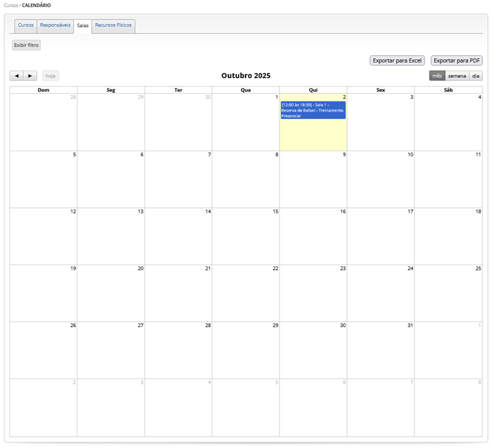Image resolution: width=493 pixels, height=448 pixels.
Task: Select October 31 day cell
Action: pyautogui.click(x=380, y=350)
